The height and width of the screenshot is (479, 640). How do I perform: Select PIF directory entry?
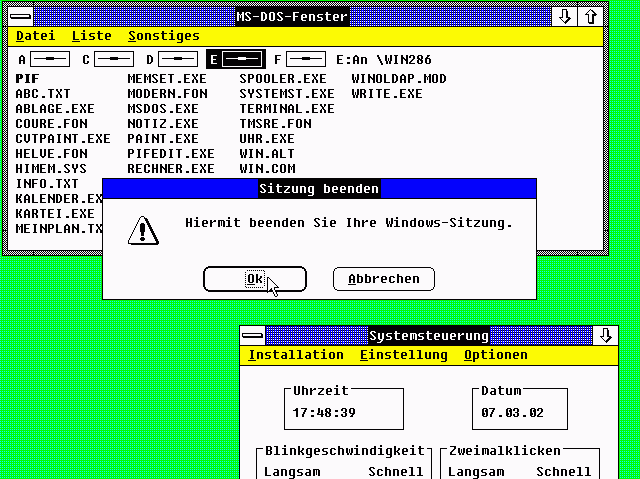pyautogui.click(x=27, y=79)
